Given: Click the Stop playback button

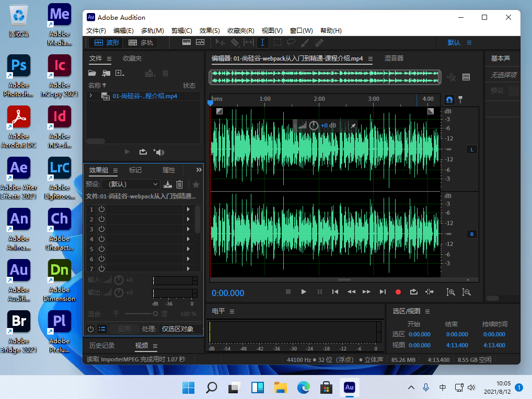Looking at the screenshot, I should tap(288, 291).
